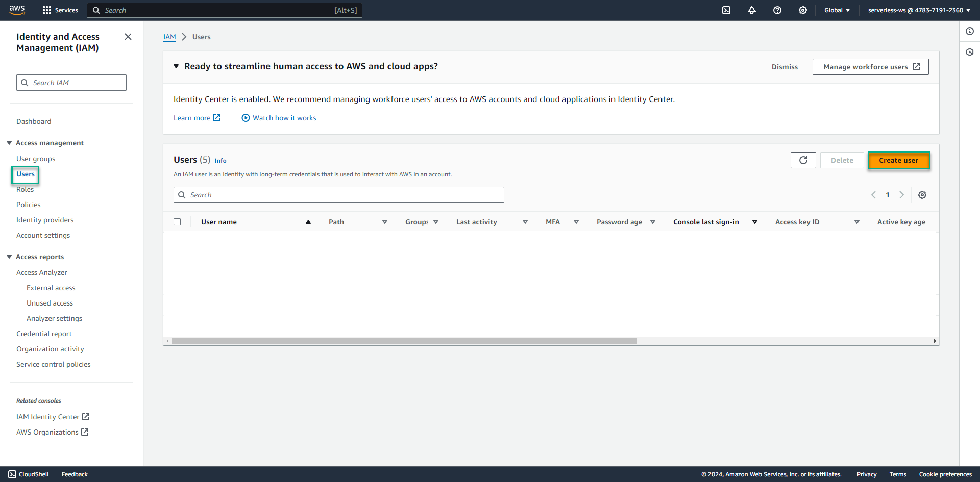This screenshot has width=980, height=482.
Task: Open Organization activity in sidebar
Action: pyautogui.click(x=50, y=349)
